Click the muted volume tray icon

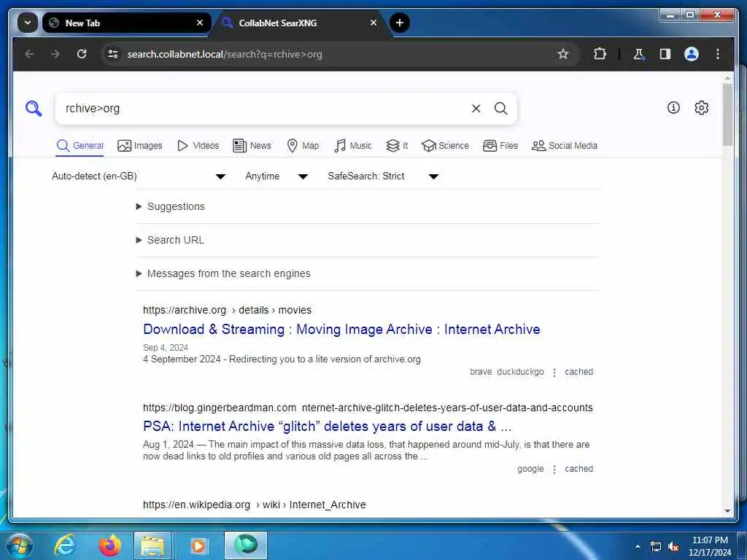coord(673,547)
